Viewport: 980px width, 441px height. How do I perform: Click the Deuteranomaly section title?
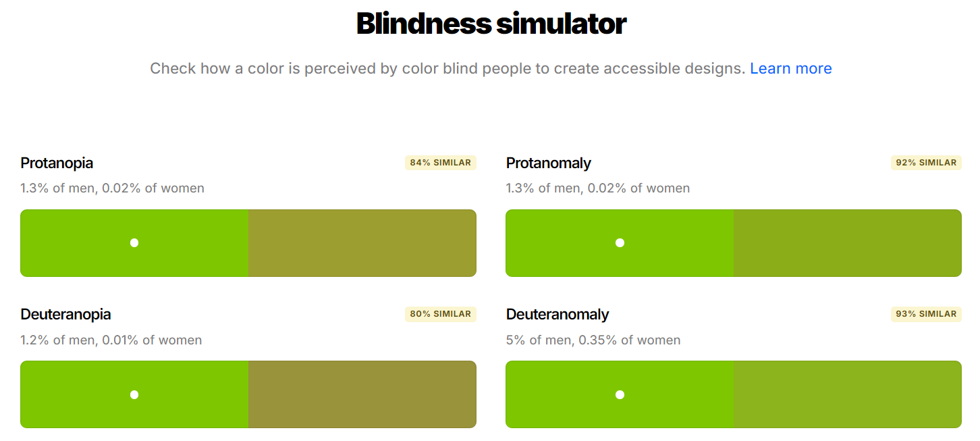pos(557,315)
